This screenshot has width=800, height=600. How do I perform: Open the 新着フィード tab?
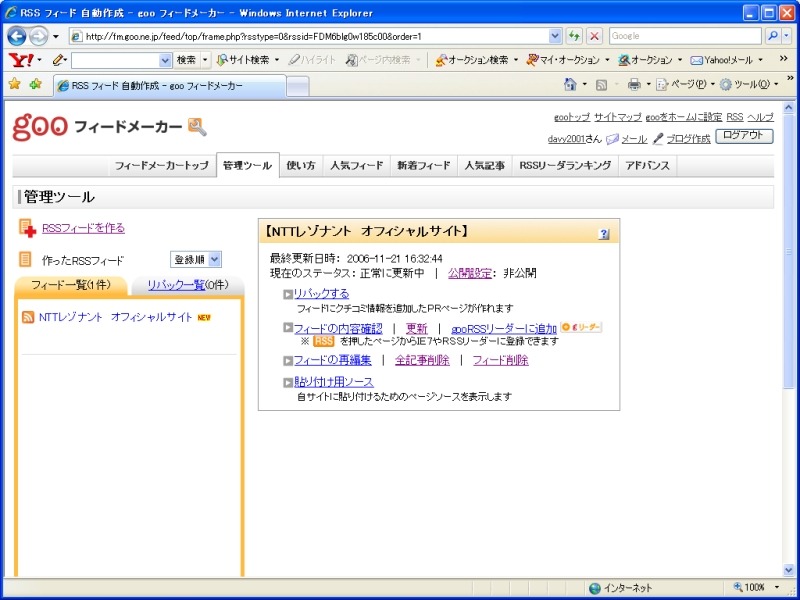coord(424,165)
